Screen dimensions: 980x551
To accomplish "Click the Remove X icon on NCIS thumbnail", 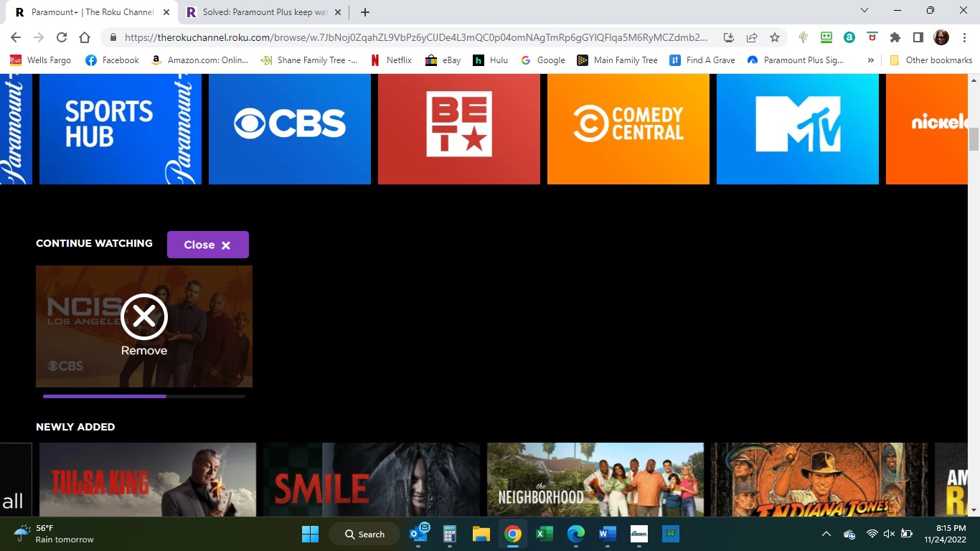I will (144, 316).
